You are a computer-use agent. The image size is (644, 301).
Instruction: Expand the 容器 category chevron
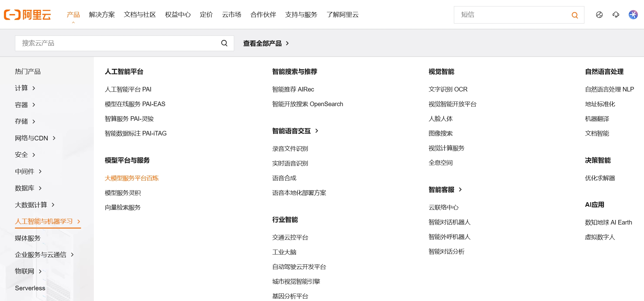(34, 105)
